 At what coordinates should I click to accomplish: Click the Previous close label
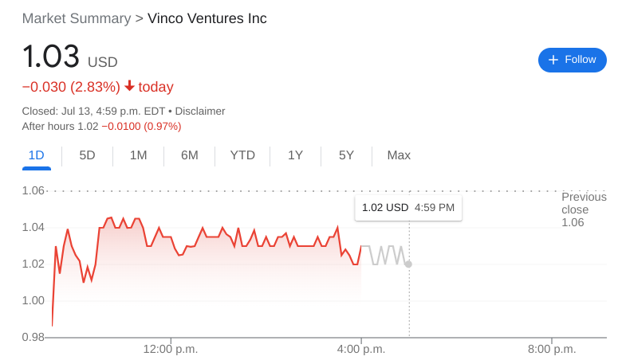[584, 203]
